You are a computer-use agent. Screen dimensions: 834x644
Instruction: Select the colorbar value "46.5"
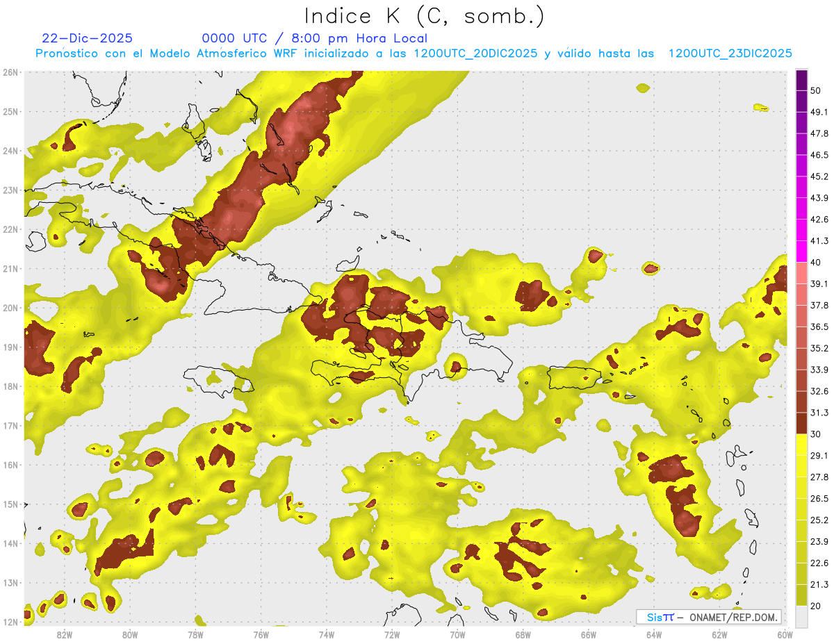point(819,156)
